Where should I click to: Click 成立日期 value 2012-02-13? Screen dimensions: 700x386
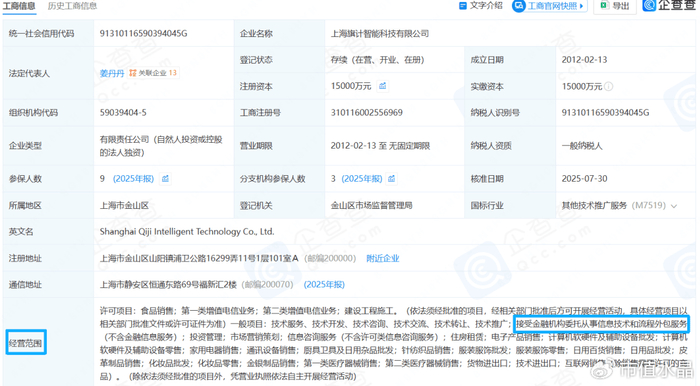pyautogui.click(x=584, y=60)
